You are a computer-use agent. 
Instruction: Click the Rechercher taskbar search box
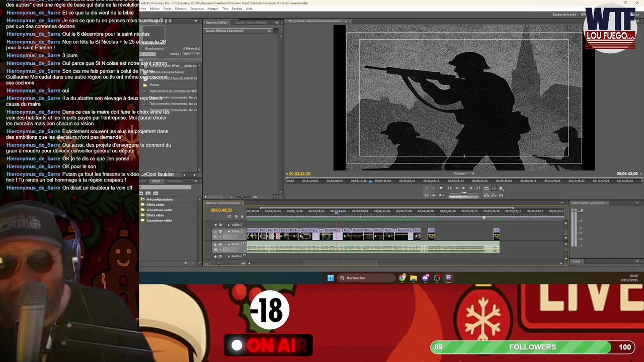coord(366,278)
